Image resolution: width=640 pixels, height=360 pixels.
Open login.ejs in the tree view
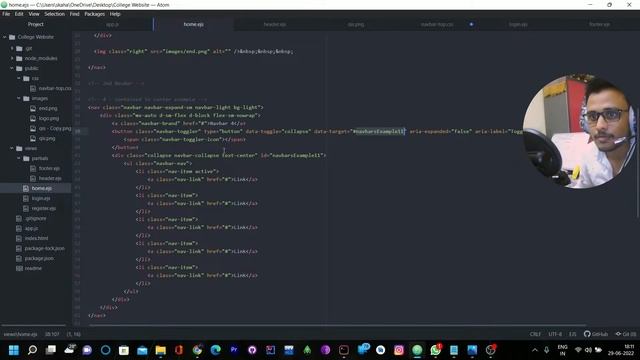pos(37,198)
